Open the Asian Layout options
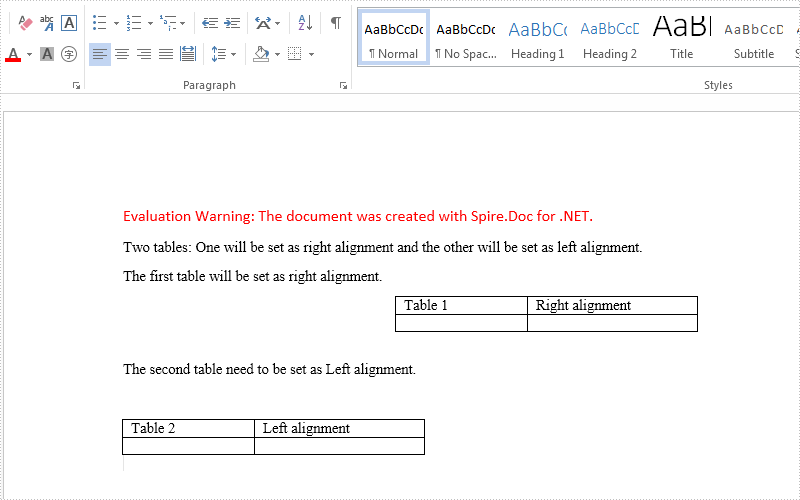 263,23
